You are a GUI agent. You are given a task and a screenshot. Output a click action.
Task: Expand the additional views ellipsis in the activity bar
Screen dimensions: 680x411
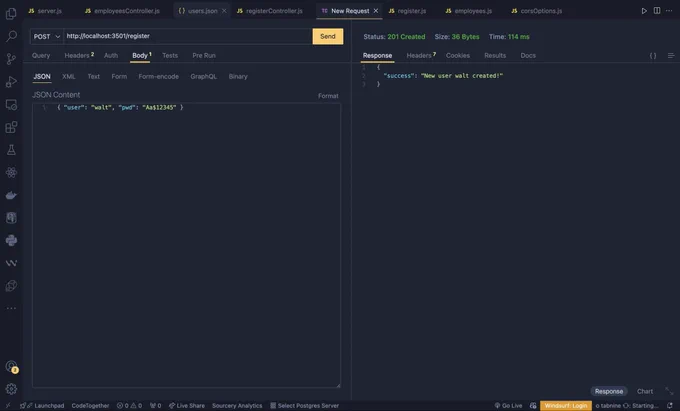click(x=11, y=309)
